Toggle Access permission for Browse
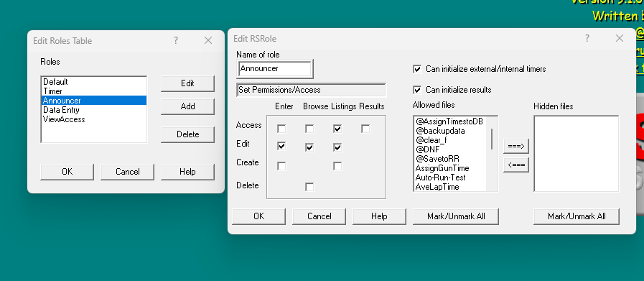The height and width of the screenshot is (281, 644). (309, 129)
